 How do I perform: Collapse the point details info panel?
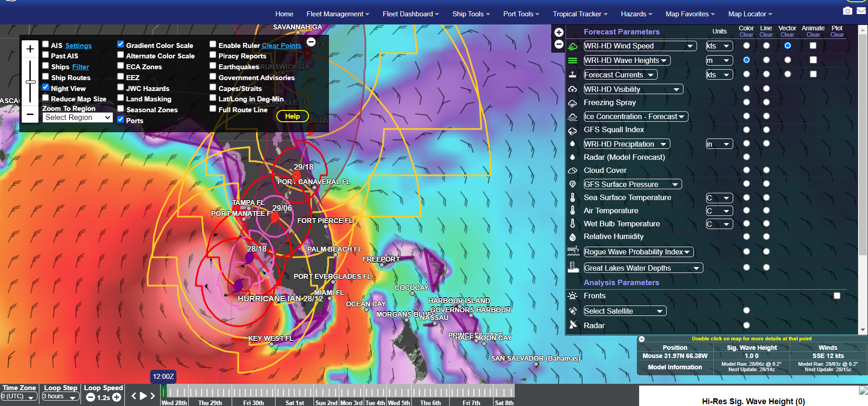(x=641, y=339)
